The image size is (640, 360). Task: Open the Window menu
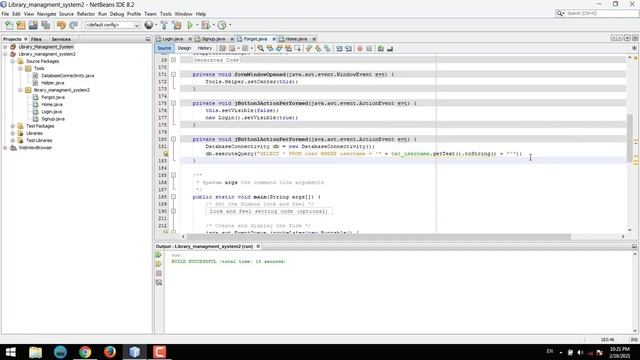(x=184, y=14)
